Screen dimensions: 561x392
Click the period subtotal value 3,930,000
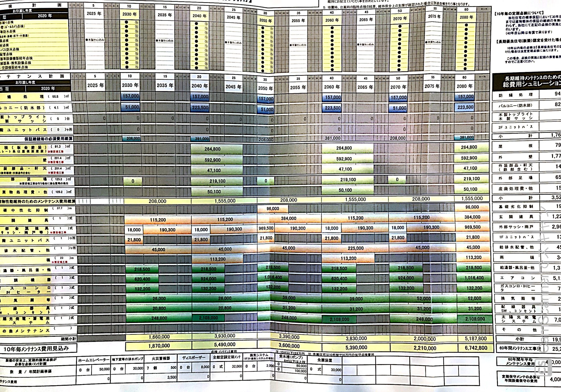(225, 336)
